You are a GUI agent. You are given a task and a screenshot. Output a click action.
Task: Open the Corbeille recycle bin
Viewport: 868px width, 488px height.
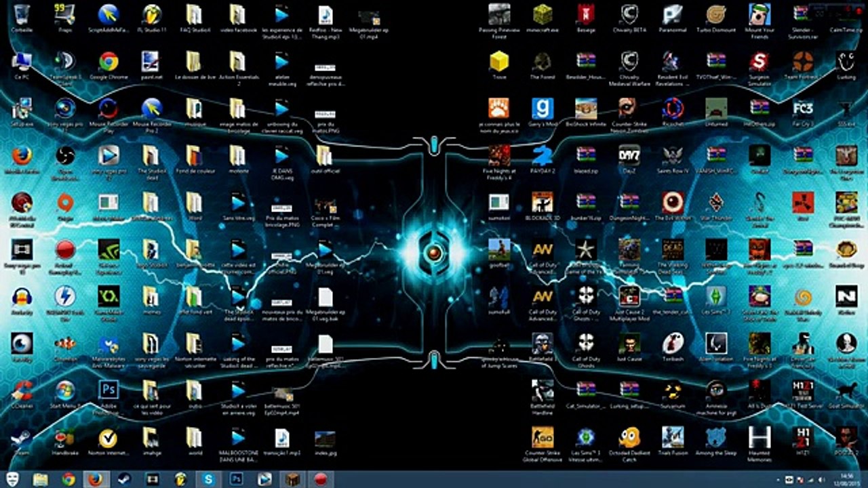[x=22, y=14]
